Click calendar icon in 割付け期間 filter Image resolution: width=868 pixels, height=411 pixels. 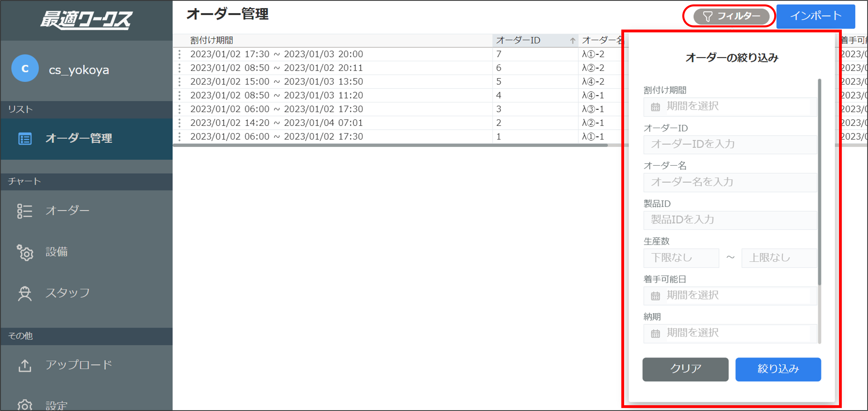tap(655, 107)
